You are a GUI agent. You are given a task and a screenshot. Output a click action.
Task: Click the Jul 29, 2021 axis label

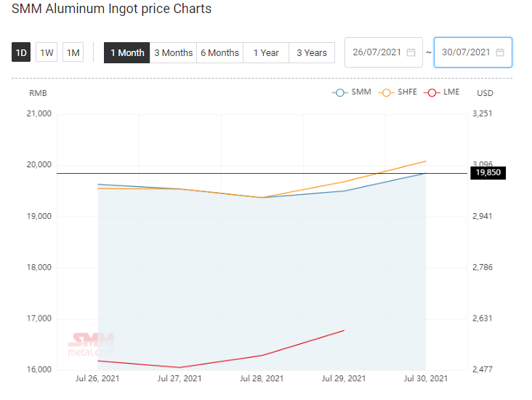click(344, 378)
